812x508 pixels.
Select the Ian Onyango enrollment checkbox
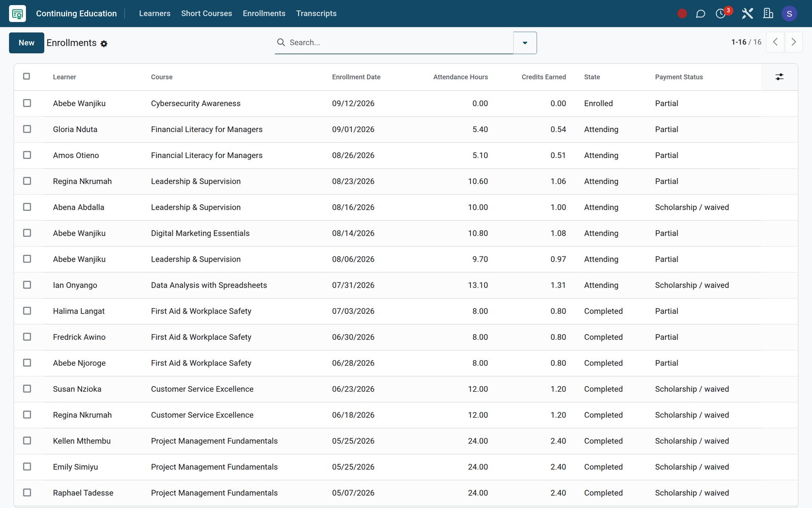point(27,285)
